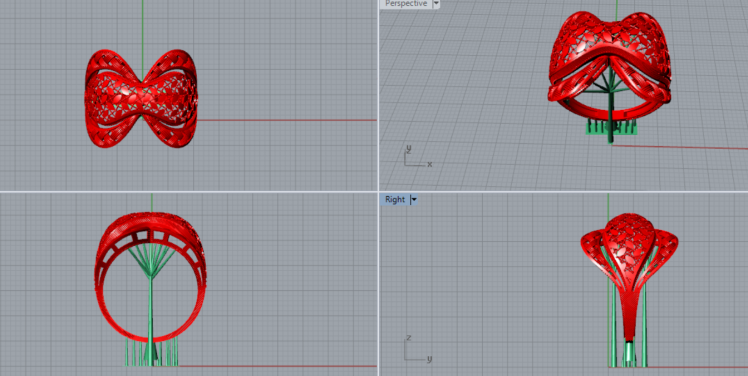Select the small green supports under the front-view ring
The image size is (748, 376).
pyautogui.click(x=152, y=352)
